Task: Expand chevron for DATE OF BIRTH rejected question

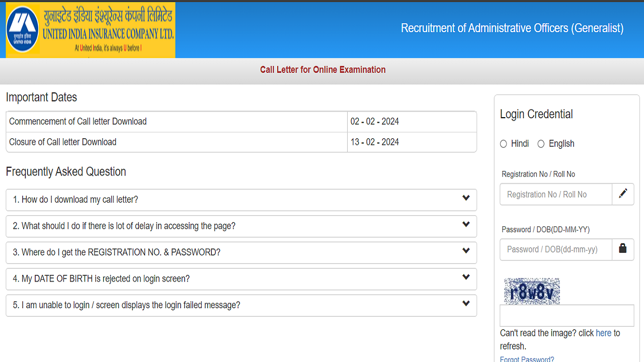Action: 466,277
